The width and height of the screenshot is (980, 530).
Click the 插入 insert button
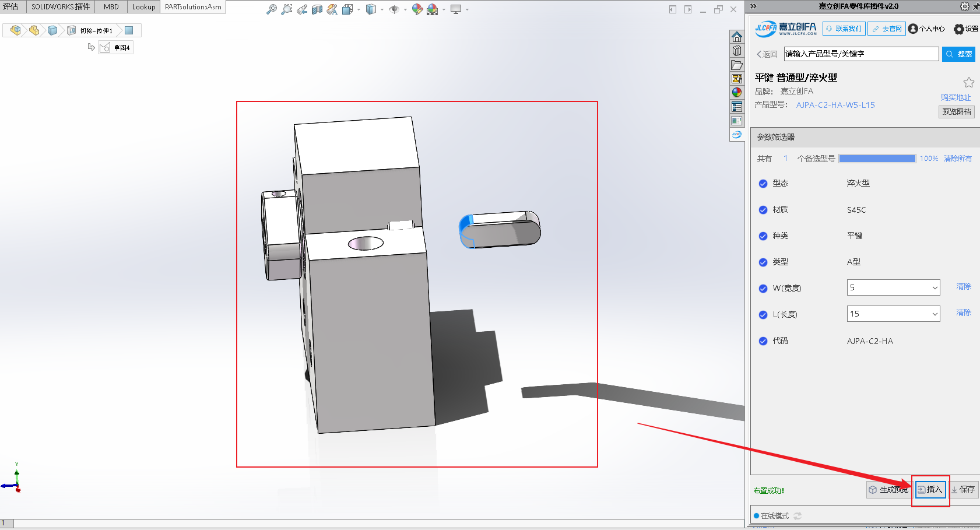tap(930, 490)
